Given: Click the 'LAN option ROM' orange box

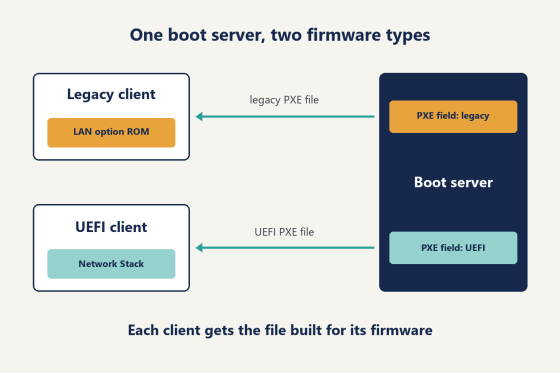Looking at the screenshot, I should point(111,133).
